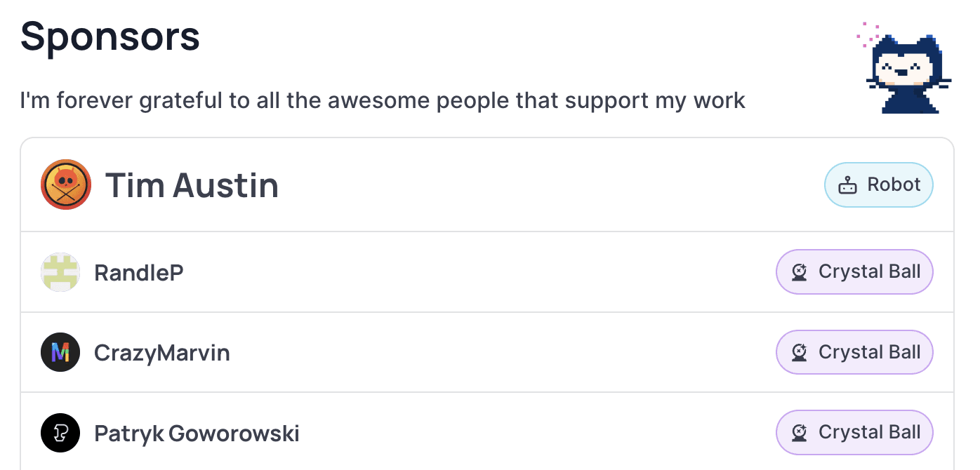Screen dimensions: 980x470
Task: Click Tim Austin's orange skull avatar
Action: (66, 184)
